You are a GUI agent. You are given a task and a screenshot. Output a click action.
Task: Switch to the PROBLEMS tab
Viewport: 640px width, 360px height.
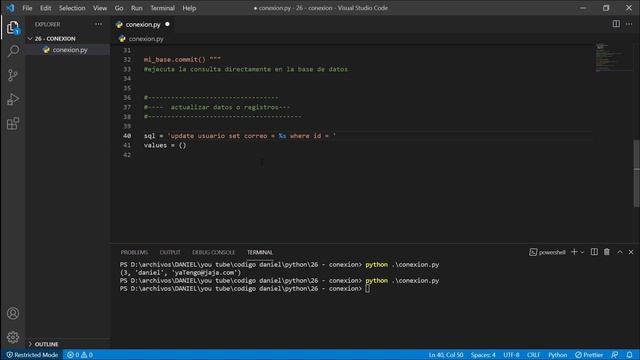click(x=134, y=252)
